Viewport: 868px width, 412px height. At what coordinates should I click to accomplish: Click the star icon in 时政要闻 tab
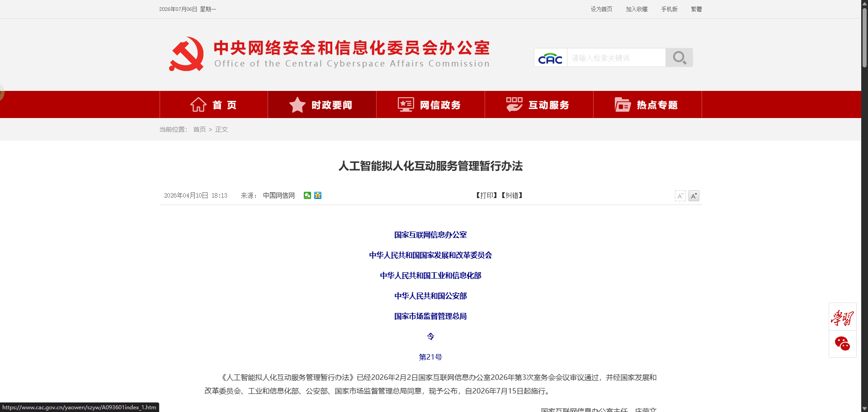click(x=297, y=105)
